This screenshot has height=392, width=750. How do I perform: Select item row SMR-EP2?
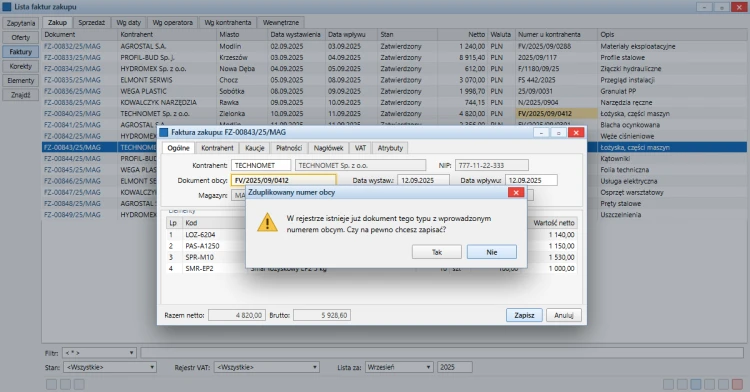tap(371, 269)
